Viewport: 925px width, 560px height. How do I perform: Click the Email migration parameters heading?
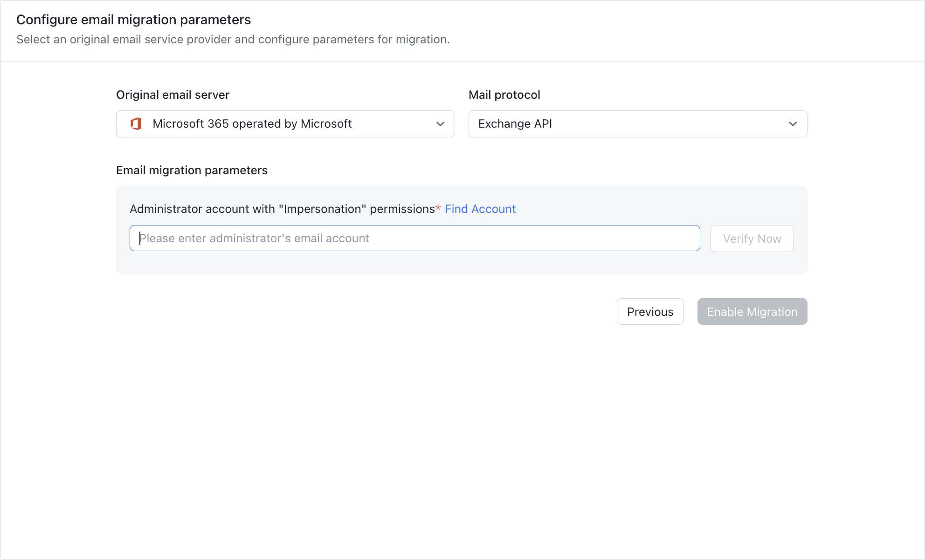[x=192, y=170]
